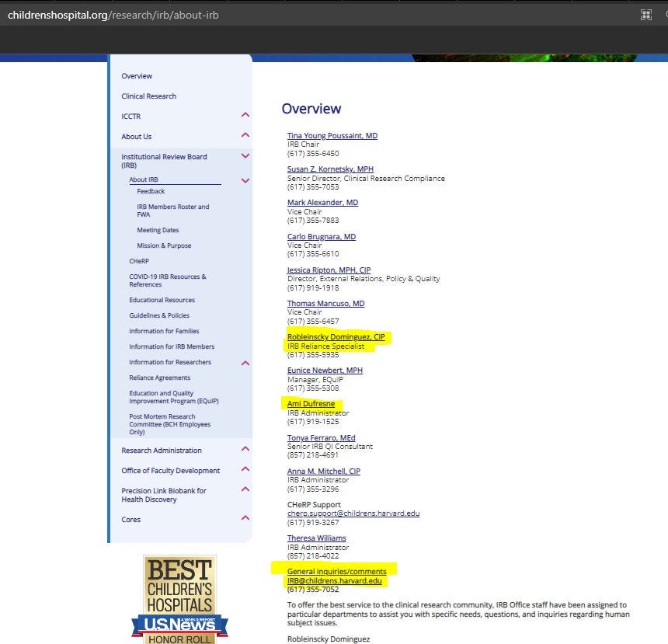Viewport: 668px width, 644px height.
Task: Expand Research Administration chevron
Action: point(245,449)
